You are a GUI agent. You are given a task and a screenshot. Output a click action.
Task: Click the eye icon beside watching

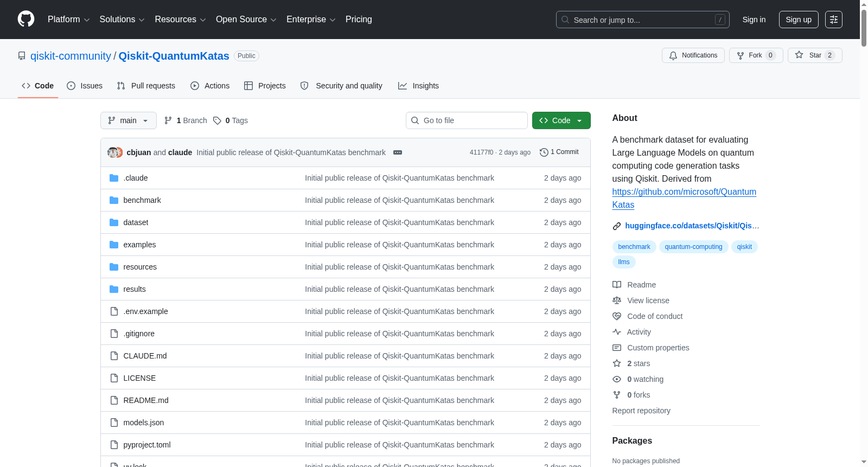click(617, 379)
